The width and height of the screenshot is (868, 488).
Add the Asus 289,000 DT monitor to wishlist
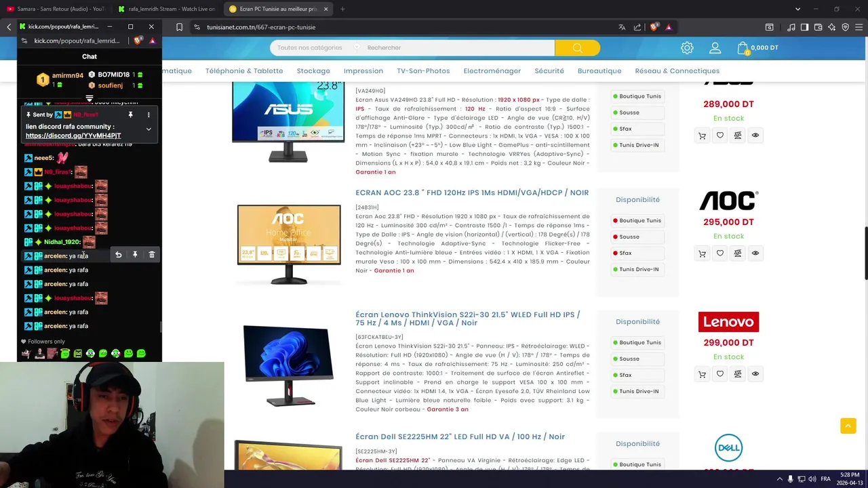pos(720,136)
